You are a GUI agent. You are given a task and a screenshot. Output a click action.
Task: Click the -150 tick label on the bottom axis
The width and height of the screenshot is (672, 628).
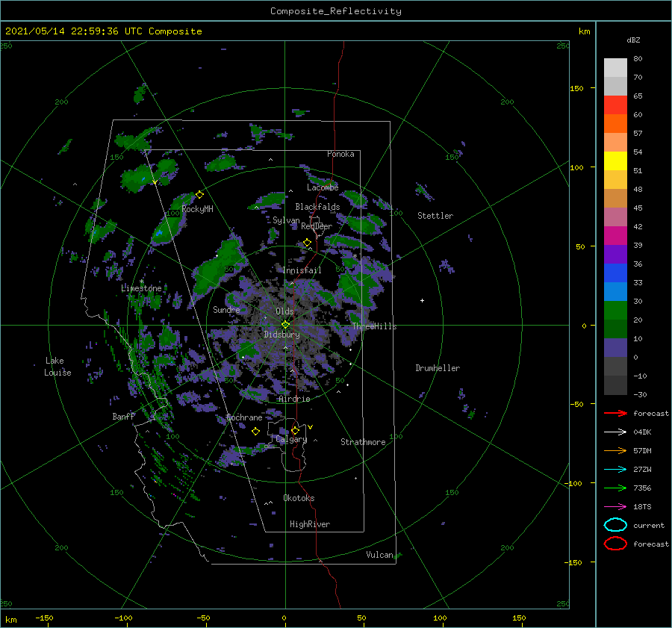pos(44,618)
